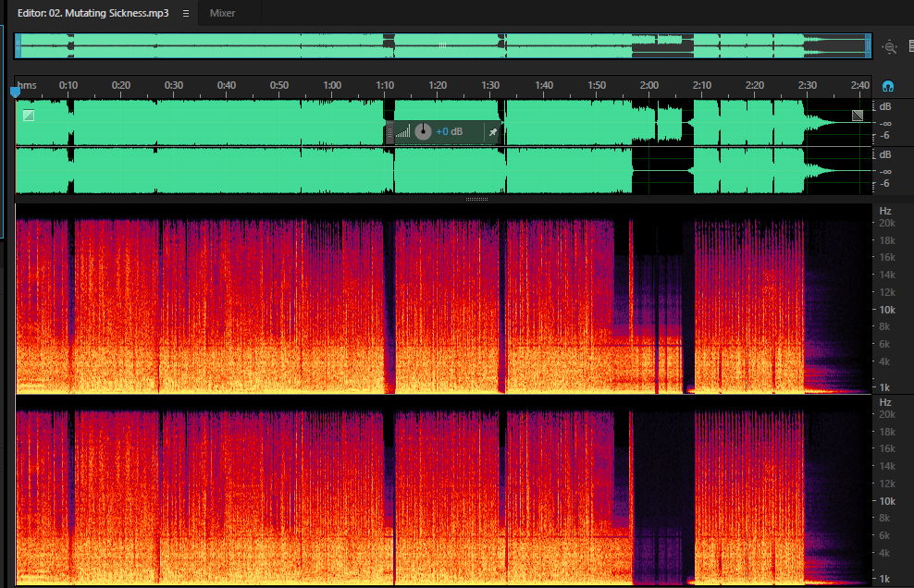The image size is (914, 588).
Task: Switch to the Mixer tab
Action: [x=222, y=13]
